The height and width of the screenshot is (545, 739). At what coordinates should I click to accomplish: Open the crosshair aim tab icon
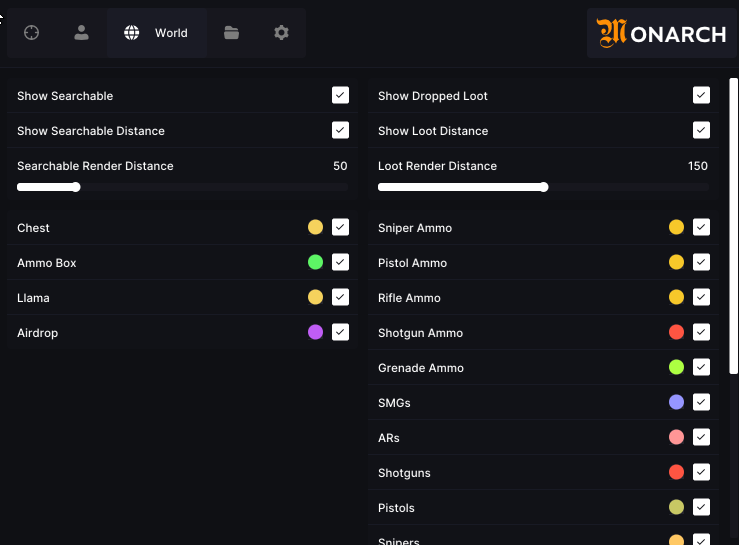pyautogui.click(x=32, y=33)
